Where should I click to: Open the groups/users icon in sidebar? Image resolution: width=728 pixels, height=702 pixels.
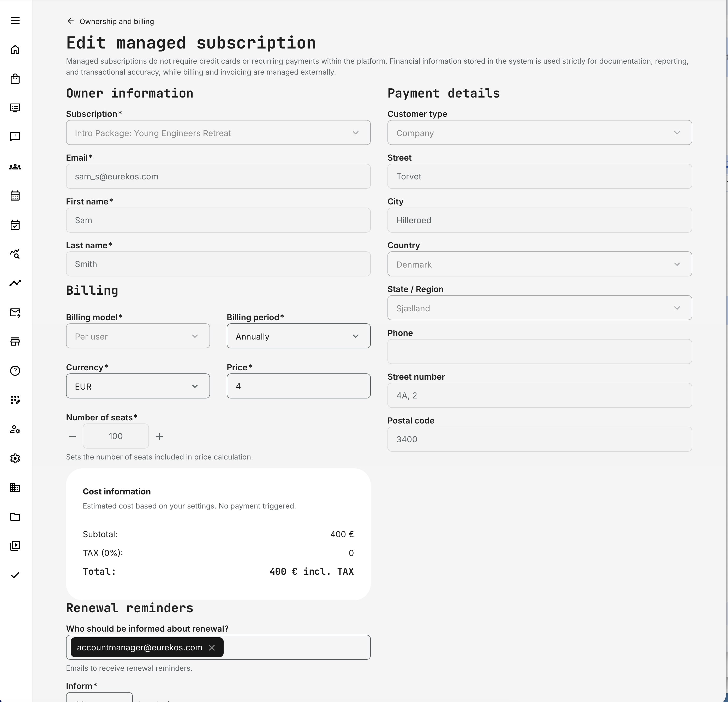click(x=15, y=167)
